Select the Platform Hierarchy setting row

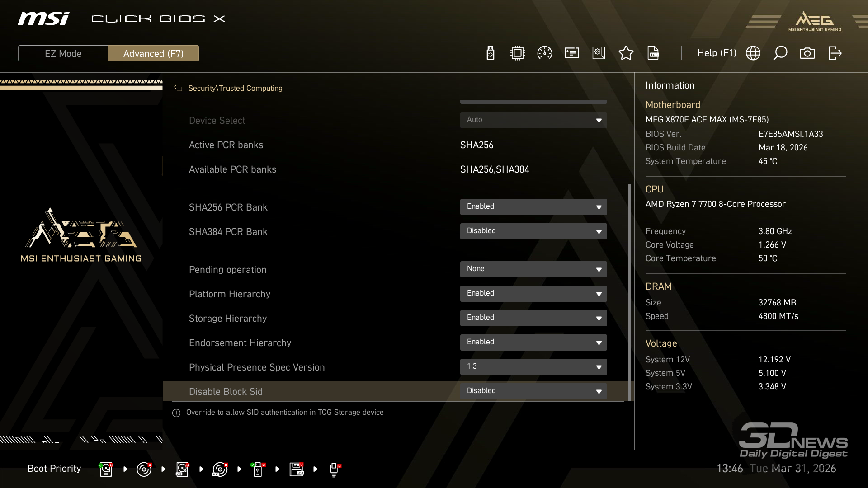[230, 294]
